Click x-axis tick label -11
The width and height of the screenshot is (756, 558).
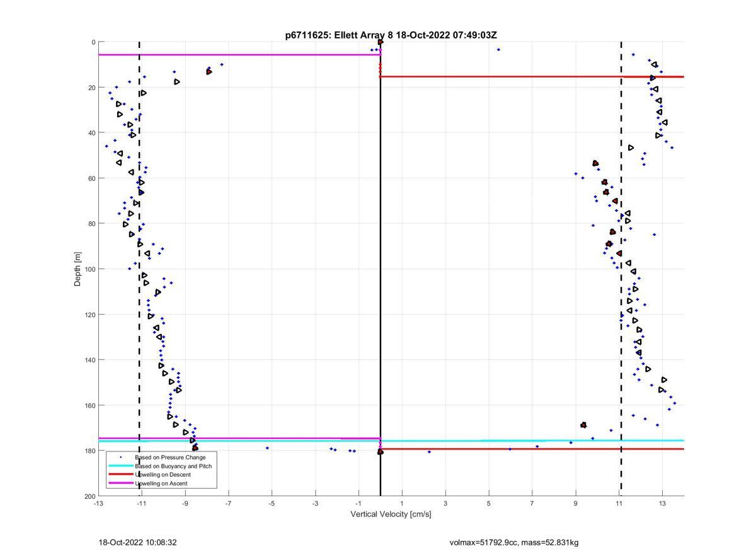point(142,503)
